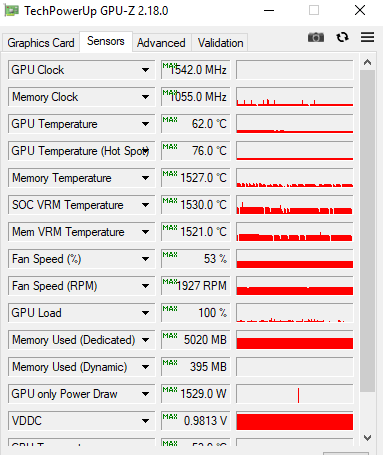Expand the GPU only Power Draw dropdown
383x455 pixels.
145,394
